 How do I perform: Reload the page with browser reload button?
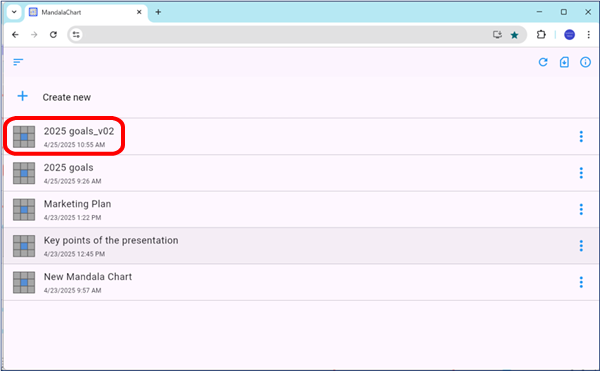[53, 35]
